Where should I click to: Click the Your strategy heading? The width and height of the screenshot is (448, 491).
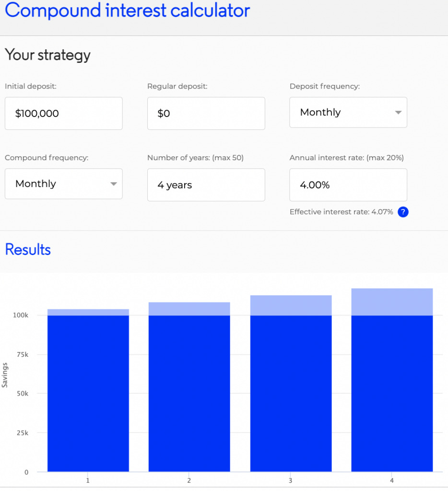pyautogui.click(x=47, y=55)
